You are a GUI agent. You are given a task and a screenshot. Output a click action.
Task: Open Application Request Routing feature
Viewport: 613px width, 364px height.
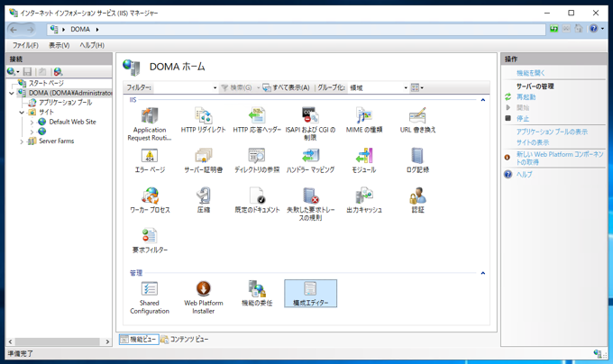click(x=150, y=123)
